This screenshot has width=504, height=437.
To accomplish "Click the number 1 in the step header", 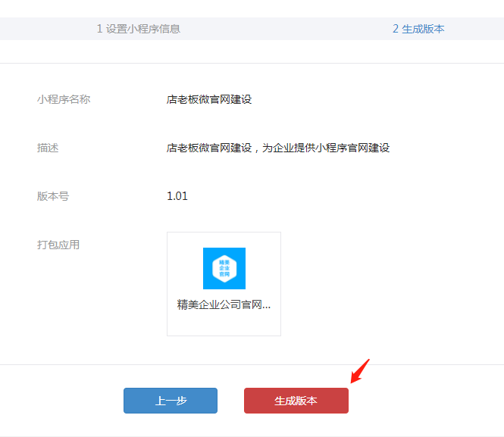I will click(x=100, y=29).
